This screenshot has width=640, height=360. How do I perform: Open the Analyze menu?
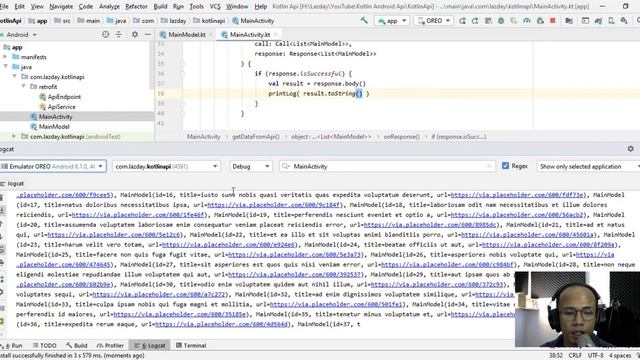click(x=109, y=7)
